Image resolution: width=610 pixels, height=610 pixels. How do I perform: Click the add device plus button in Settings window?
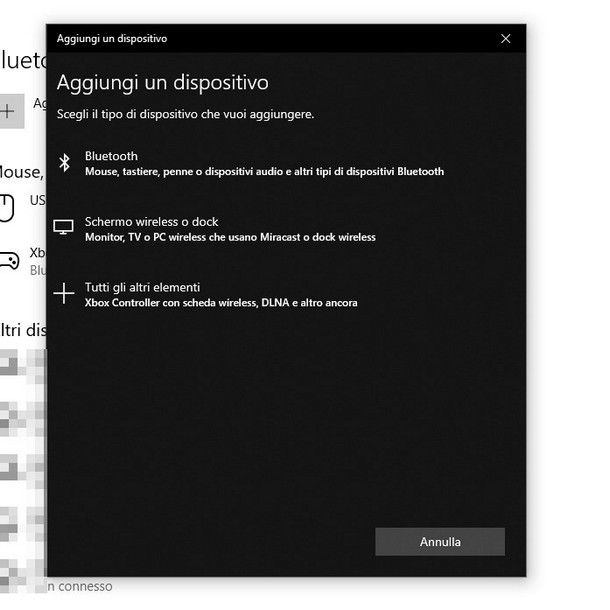[x=12, y=111]
